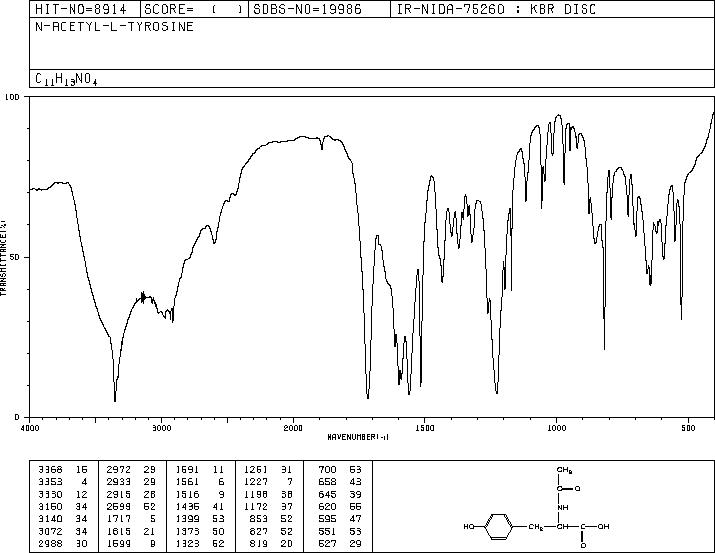Image resolution: width=715 pixels, height=553 pixels.
Task: Select the 620 peak entry in table
Action: tap(340, 506)
